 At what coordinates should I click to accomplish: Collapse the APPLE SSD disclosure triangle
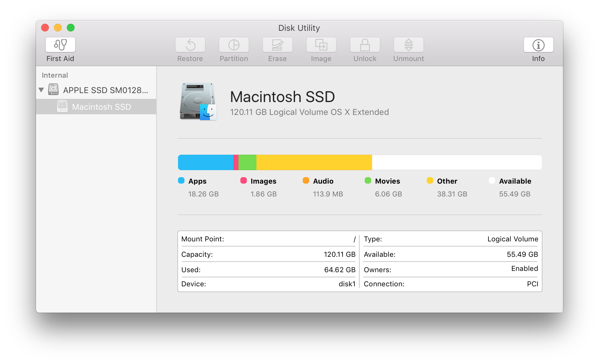tap(41, 90)
